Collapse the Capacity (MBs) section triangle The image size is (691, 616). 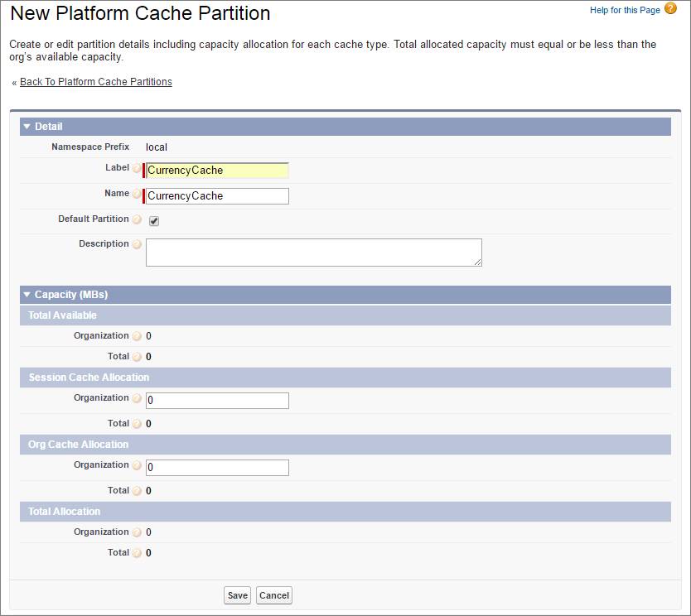pyautogui.click(x=27, y=295)
